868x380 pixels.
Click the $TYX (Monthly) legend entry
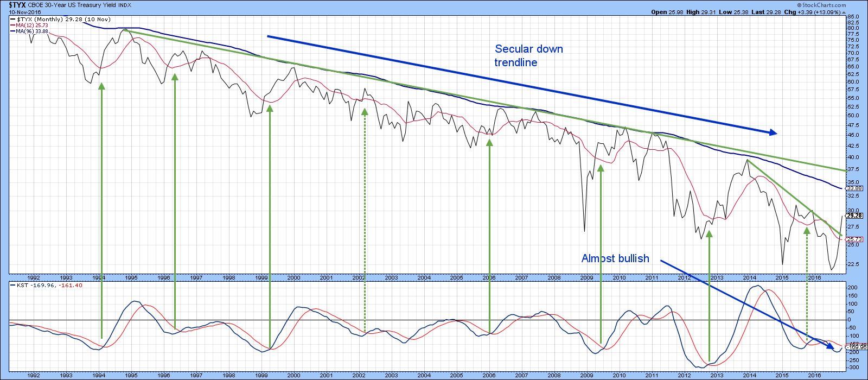tap(63, 19)
